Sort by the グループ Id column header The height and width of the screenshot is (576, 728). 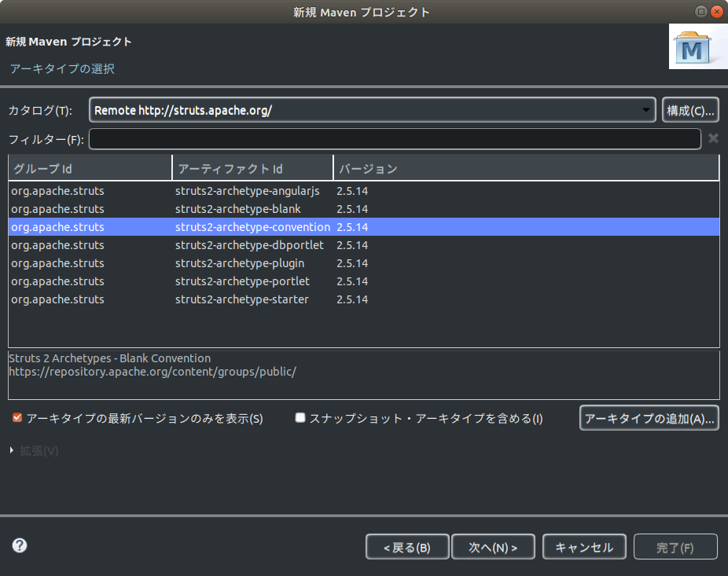[x=90, y=168]
